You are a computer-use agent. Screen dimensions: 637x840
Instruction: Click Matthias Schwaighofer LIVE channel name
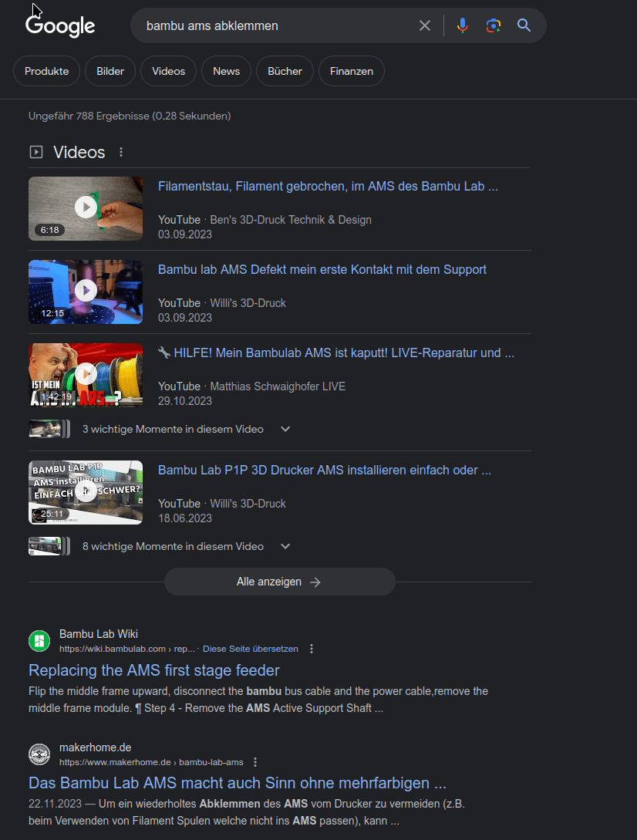[278, 386]
